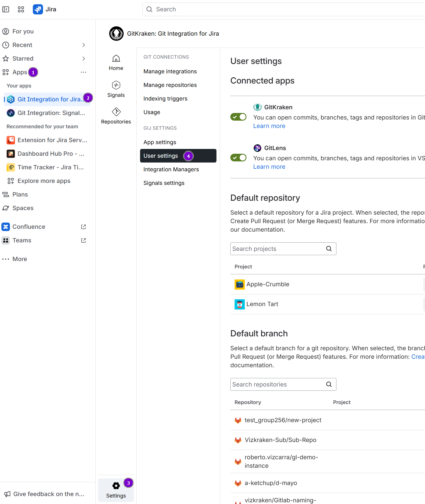Screen dimensions: 425x504
Task: Click the top Jira Search field
Action: [284, 9]
